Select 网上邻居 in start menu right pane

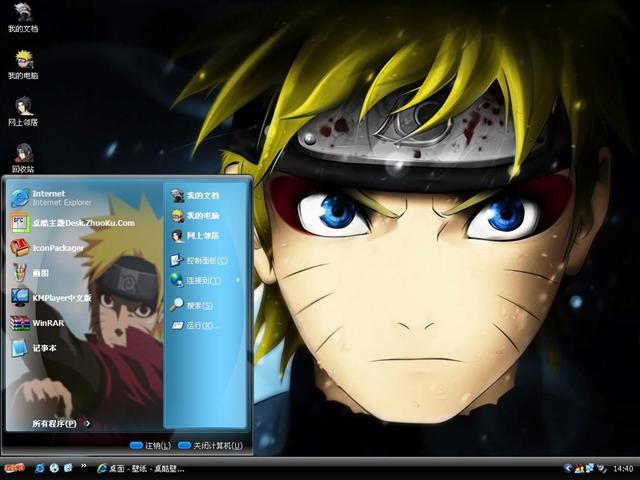point(195,236)
